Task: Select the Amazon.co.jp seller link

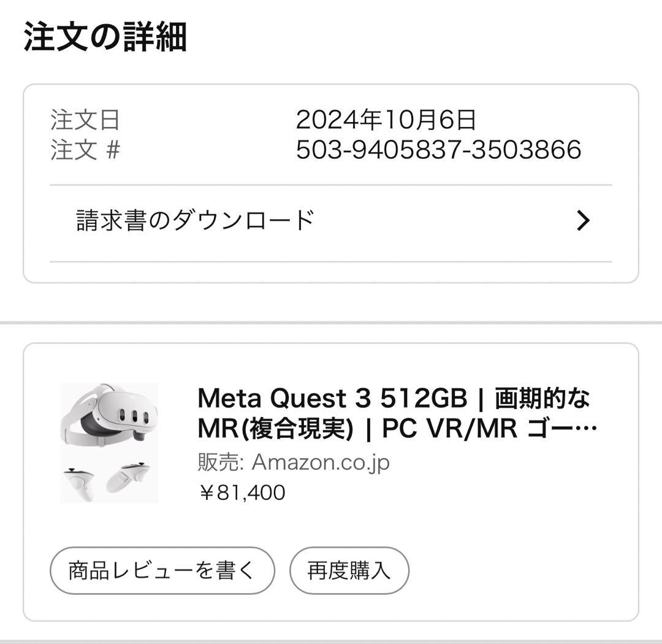Action: [322, 463]
